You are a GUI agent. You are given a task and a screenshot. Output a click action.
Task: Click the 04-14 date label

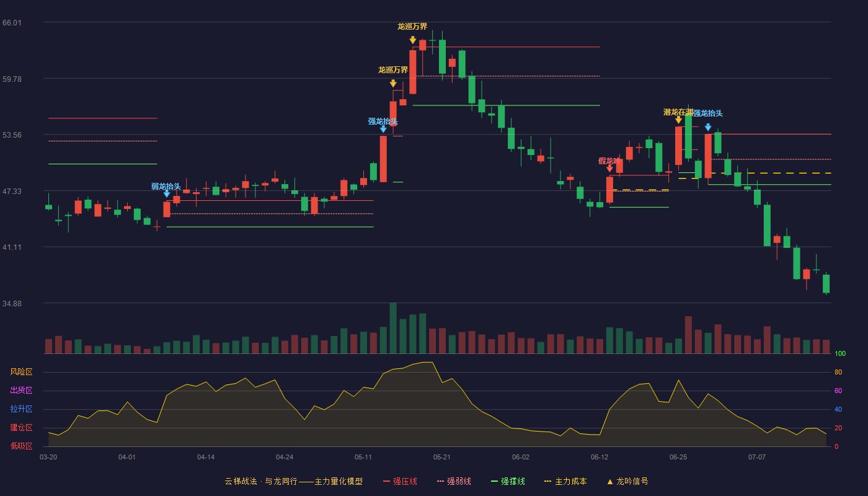coord(206,457)
